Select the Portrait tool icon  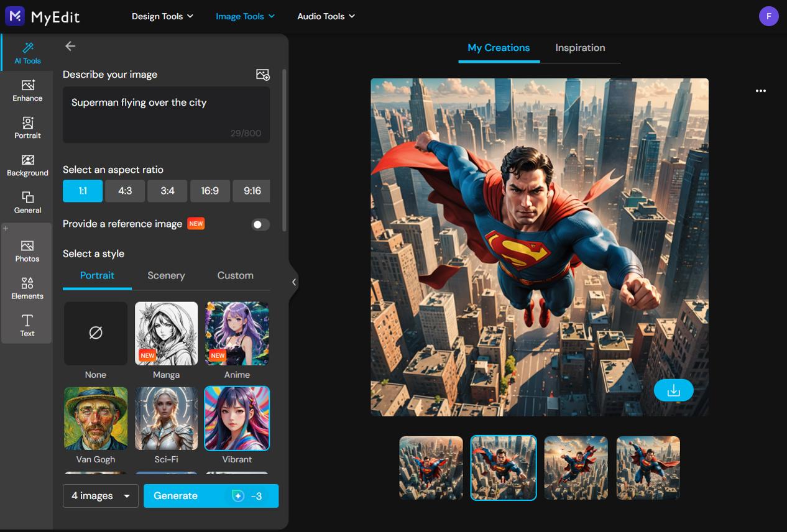tap(27, 127)
